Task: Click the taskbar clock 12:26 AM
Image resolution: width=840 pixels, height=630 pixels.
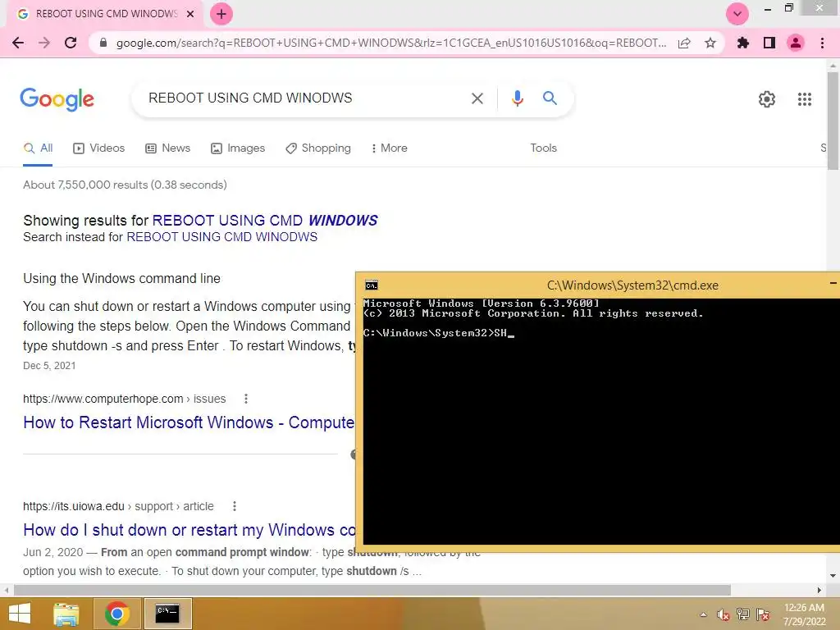Action: (x=804, y=608)
